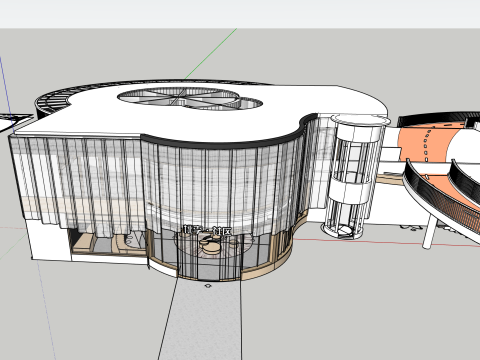Click the oval roof skylight opening
Screen dimensions: 480x360
[190, 98]
